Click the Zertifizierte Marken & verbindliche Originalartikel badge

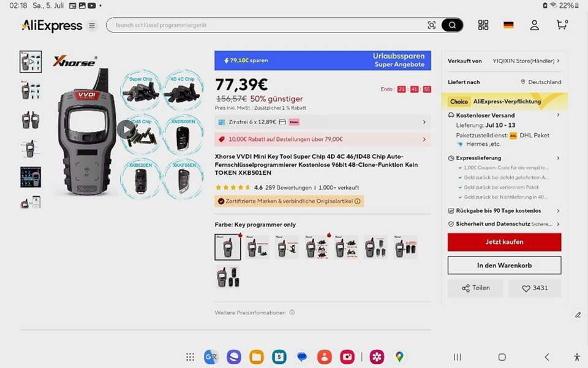tap(289, 201)
